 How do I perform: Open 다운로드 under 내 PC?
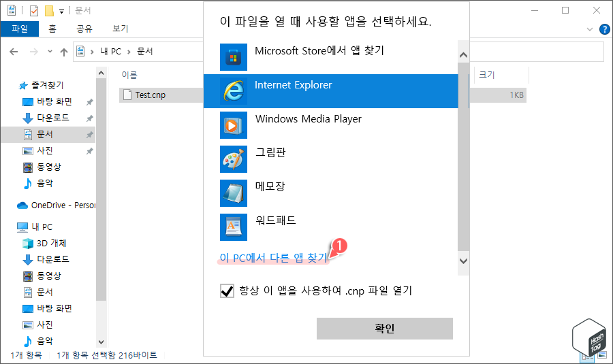(x=46, y=259)
